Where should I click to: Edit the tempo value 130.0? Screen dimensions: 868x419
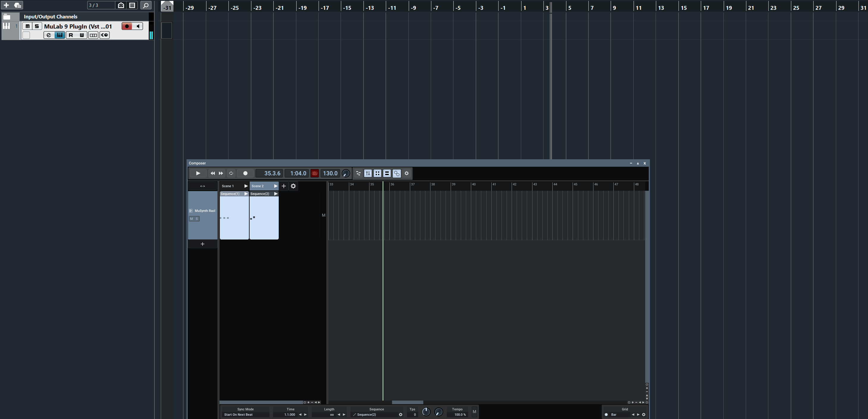pos(330,173)
